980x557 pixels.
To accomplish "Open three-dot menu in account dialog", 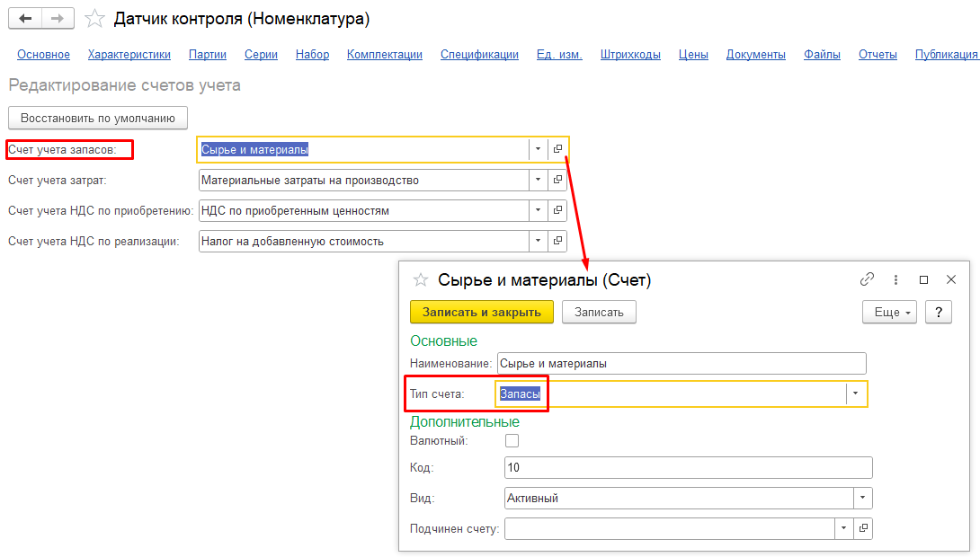I will pos(895,279).
